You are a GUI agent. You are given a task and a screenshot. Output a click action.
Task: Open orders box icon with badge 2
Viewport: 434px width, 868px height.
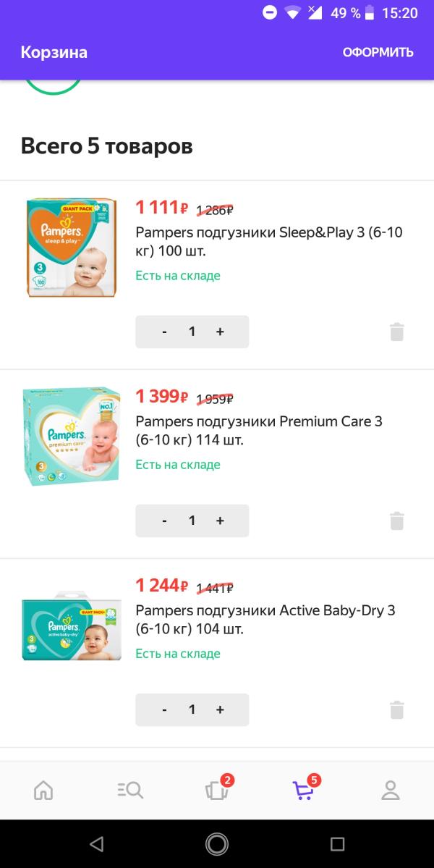click(218, 788)
